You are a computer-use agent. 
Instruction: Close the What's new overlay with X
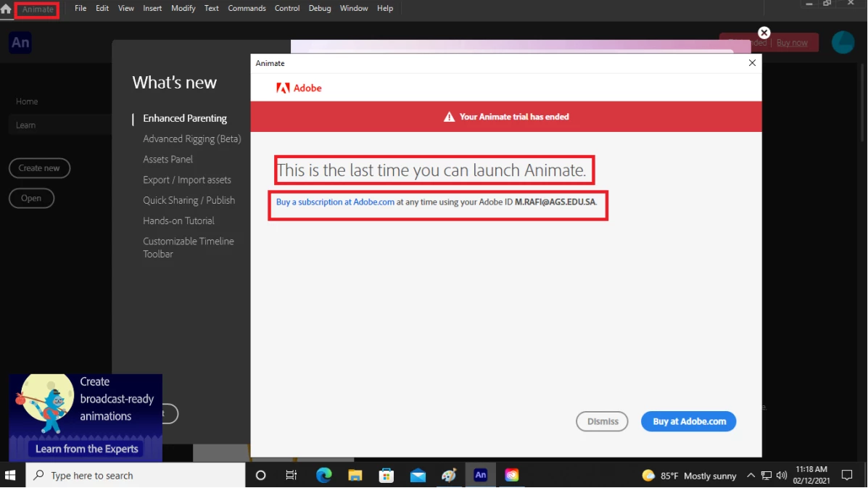[764, 33]
